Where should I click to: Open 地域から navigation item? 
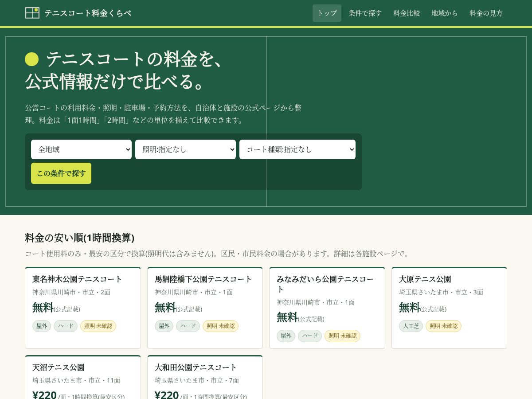445,13
